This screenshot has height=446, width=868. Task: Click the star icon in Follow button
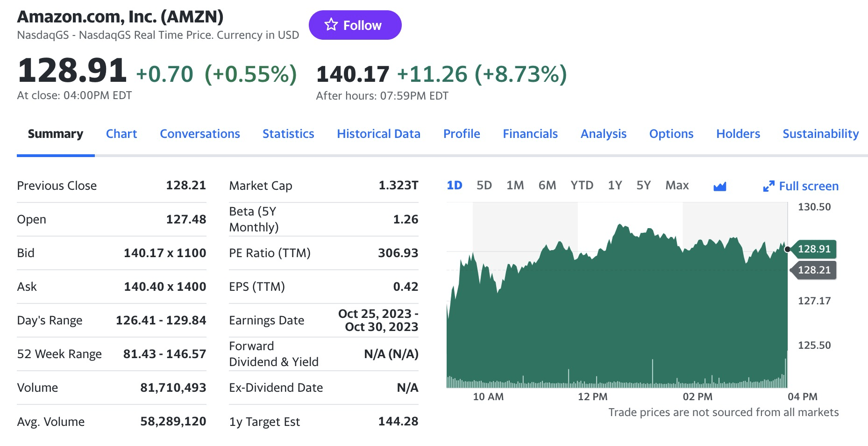(x=331, y=25)
